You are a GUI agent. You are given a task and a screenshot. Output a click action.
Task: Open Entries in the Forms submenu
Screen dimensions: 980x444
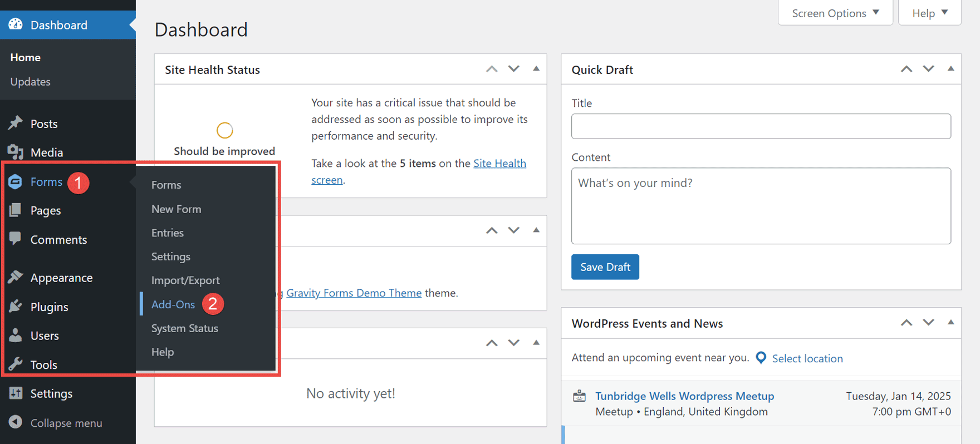coord(168,233)
